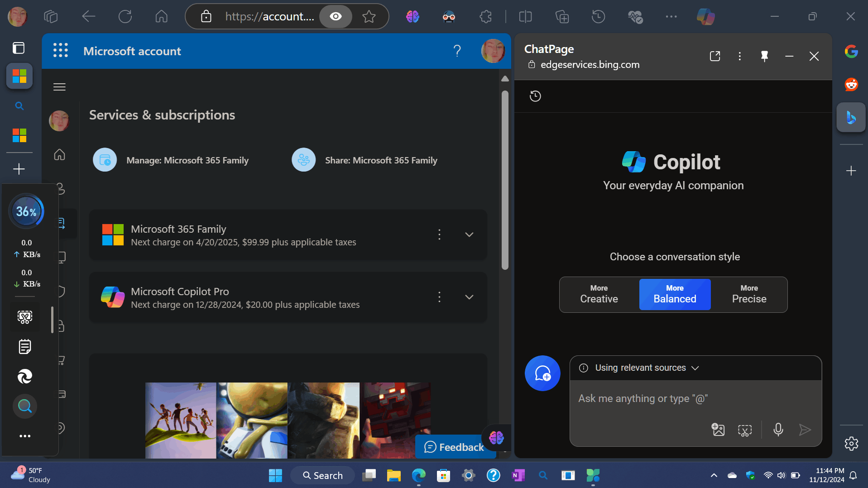Expand the Microsoft 365 Family subscription
Viewport: 868px width, 488px height.
(x=469, y=234)
